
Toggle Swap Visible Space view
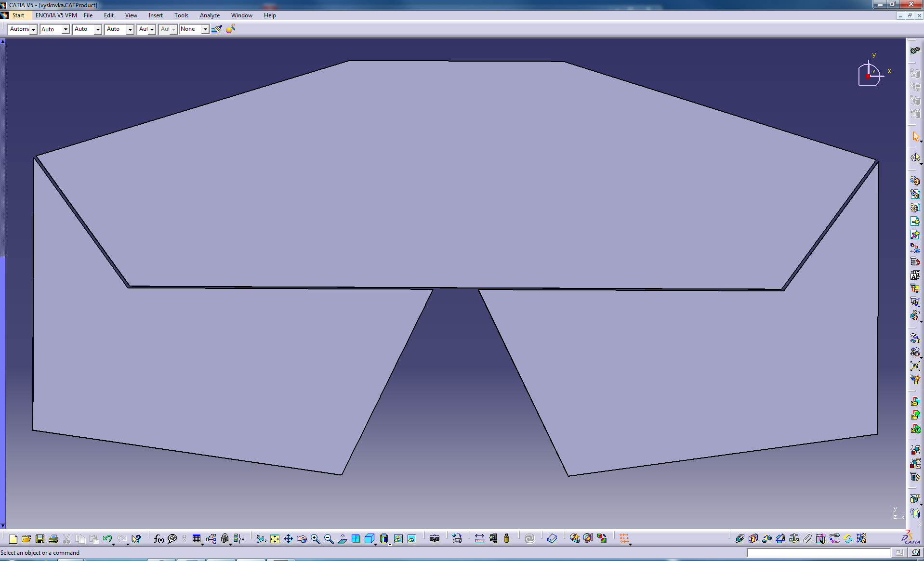(x=411, y=539)
